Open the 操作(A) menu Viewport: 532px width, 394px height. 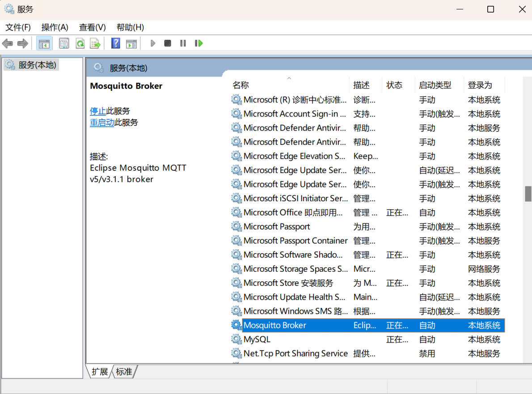point(54,27)
